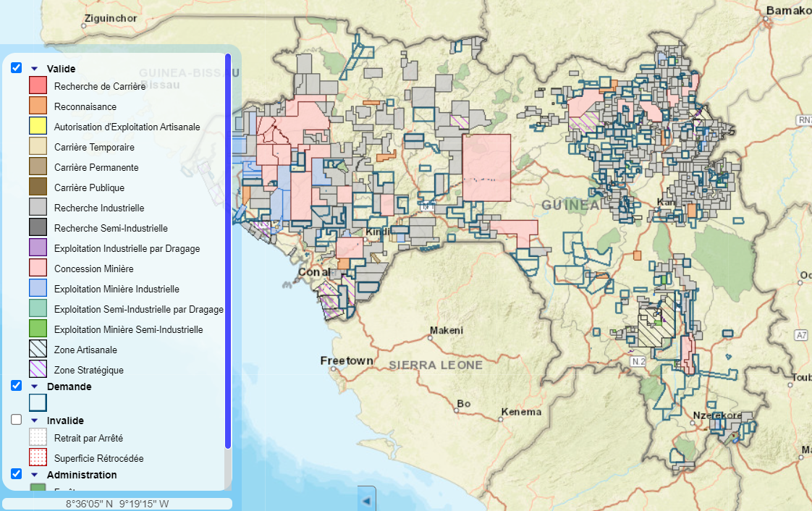Collapse the Administration group arrow
This screenshot has height=511, width=812.
pyautogui.click(x=34, y=475)
